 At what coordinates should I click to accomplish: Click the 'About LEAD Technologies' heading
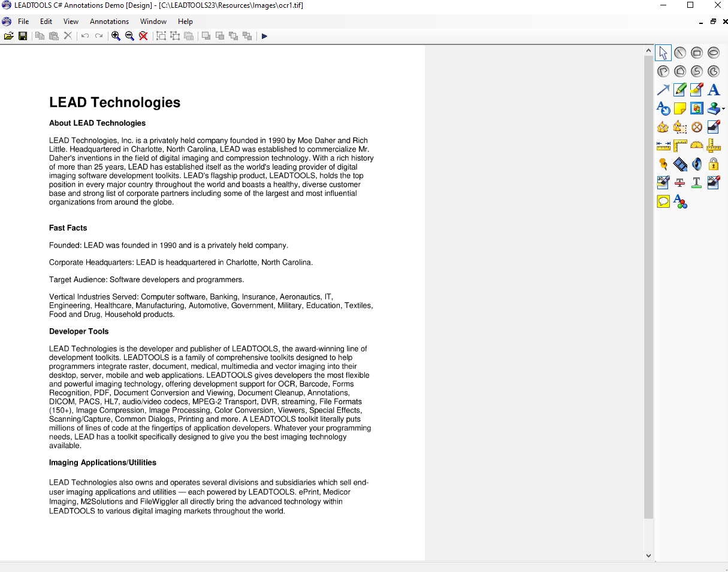tap(98, 123)
